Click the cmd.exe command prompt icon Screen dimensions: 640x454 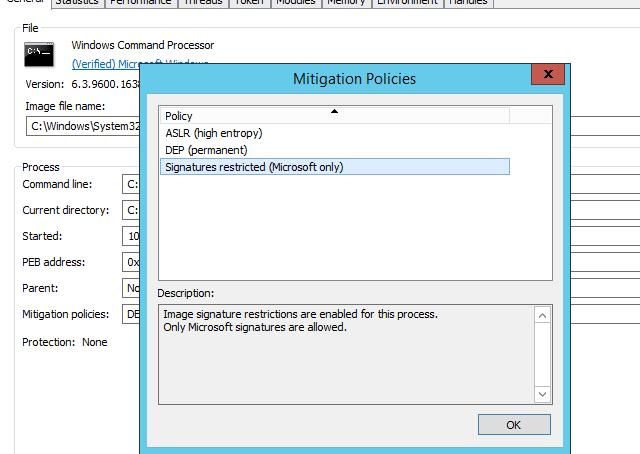coord(39,54)
